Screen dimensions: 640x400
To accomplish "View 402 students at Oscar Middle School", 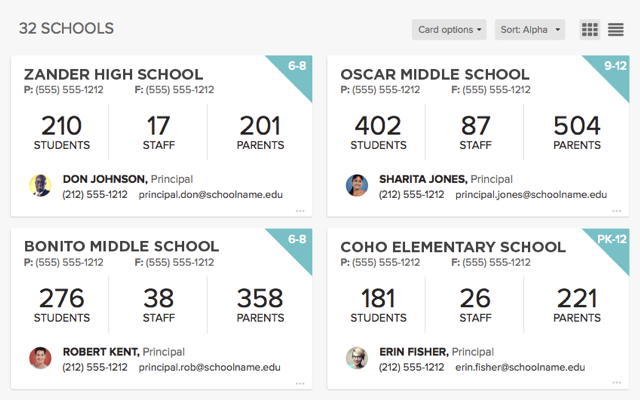I will (378, 133).
